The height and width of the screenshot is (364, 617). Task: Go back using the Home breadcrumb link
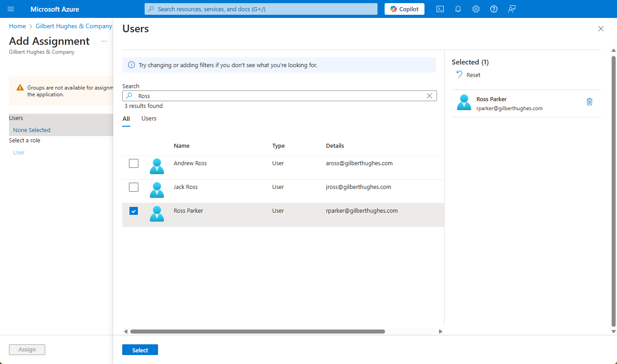click(17, 26)
